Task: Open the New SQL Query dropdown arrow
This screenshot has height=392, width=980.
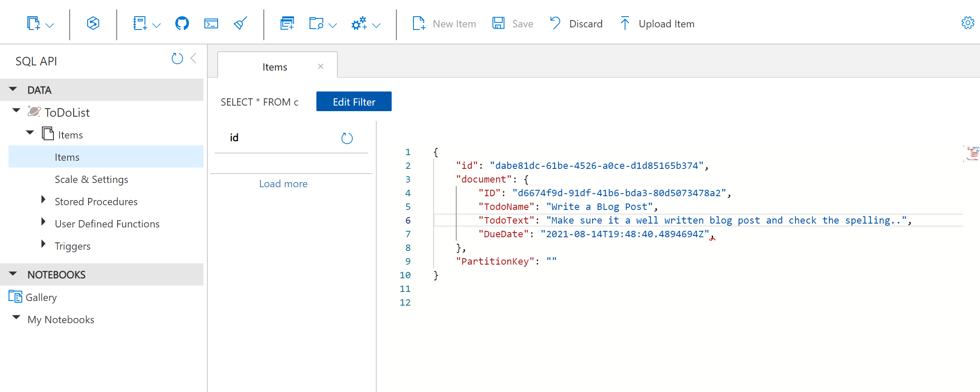Action: click(x=333, y=25)
